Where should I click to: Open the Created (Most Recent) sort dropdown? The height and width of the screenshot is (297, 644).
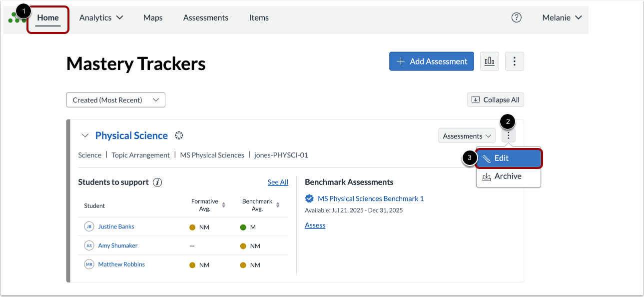(x=115, y=99)
